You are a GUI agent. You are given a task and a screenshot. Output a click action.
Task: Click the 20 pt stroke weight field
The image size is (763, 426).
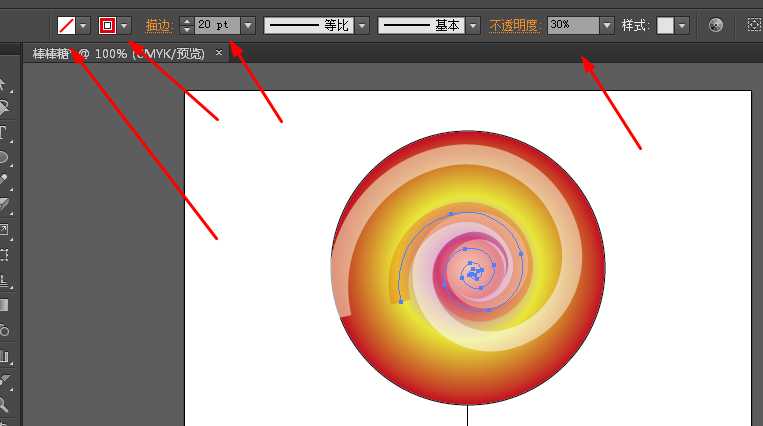[x=216, y=25]
